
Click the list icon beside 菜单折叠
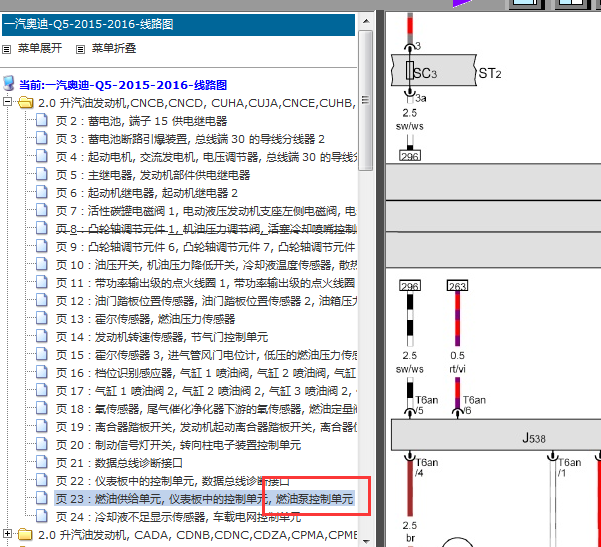point(80,49)
